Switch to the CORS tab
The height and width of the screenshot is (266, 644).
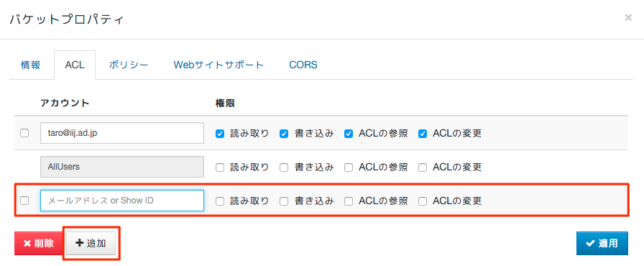(x=303, y=65)
